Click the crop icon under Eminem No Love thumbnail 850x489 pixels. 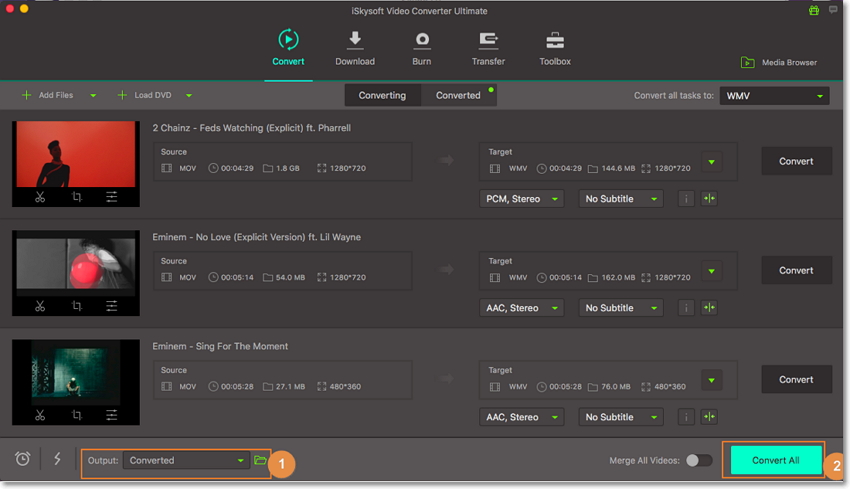point(76,306)
